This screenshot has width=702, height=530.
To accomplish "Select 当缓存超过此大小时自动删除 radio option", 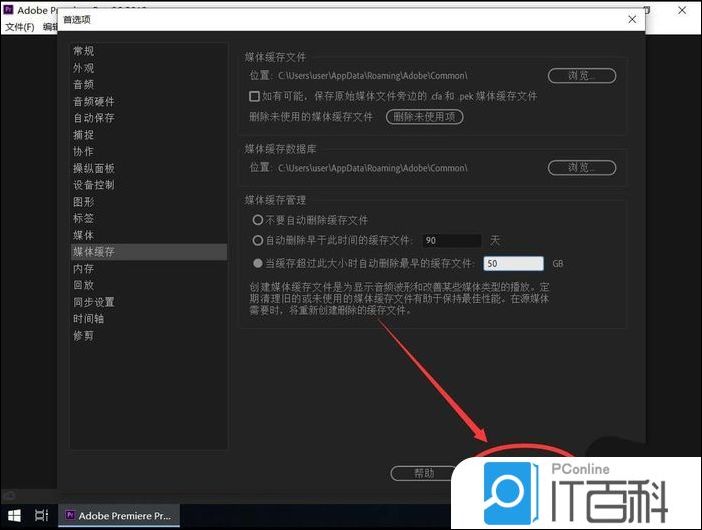I will click(257, 263).
